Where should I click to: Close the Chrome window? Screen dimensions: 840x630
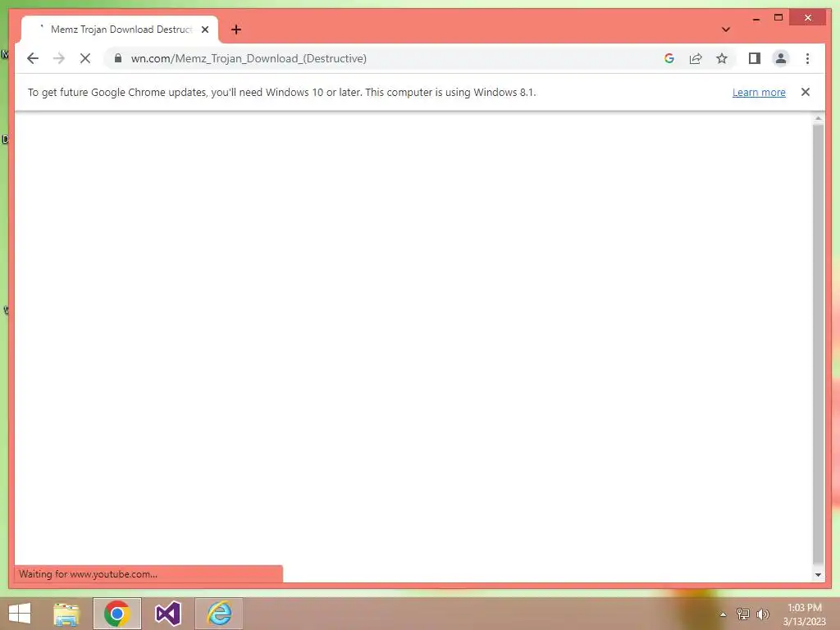808,18
